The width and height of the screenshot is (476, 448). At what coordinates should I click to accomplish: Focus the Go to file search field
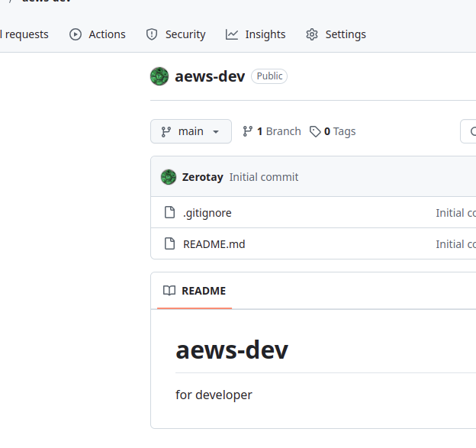click(468, 131)
